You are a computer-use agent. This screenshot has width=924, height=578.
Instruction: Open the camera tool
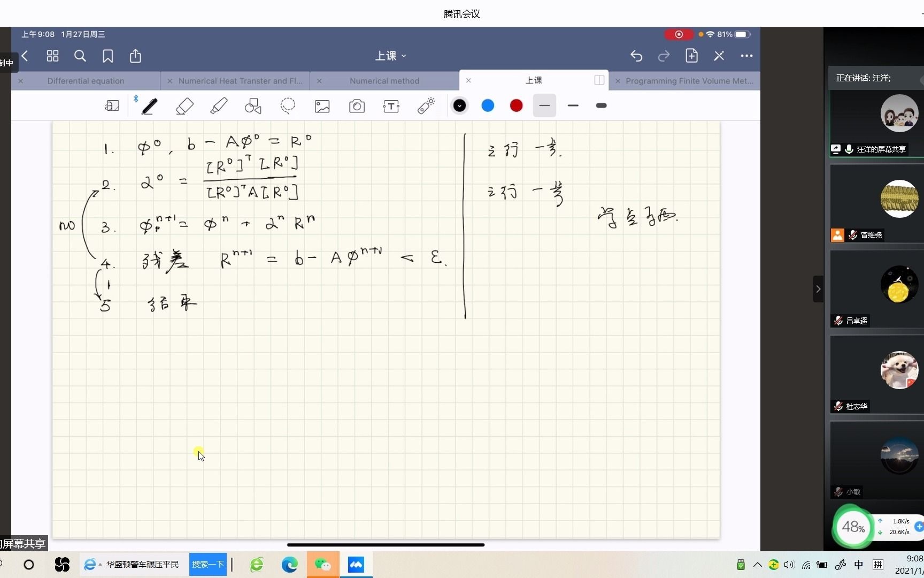(x=357, y=106)
